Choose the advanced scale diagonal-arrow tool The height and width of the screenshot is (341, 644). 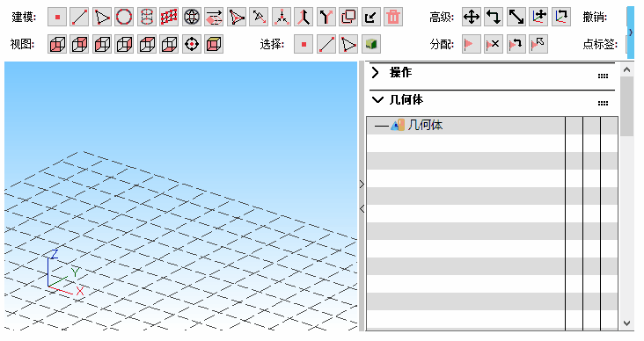click(516, 18)
